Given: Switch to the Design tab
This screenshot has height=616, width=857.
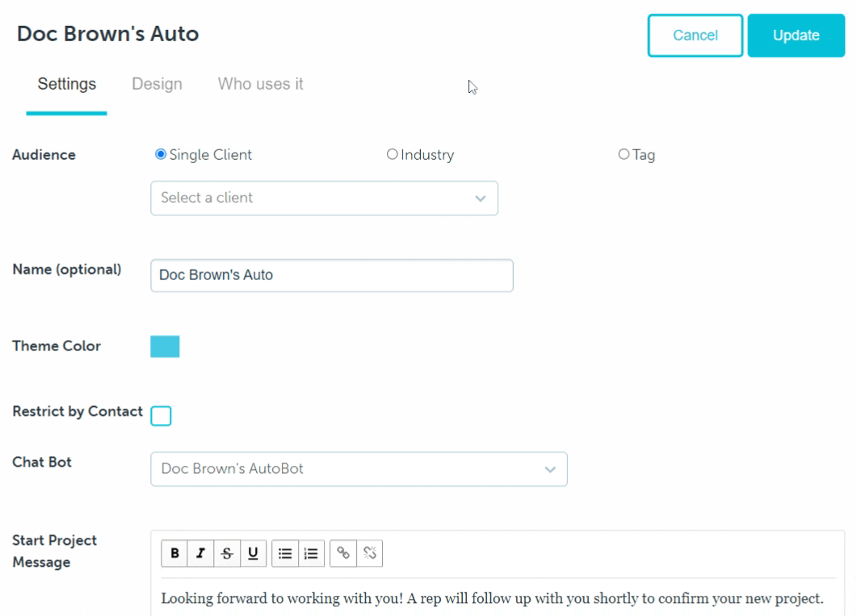Looking at the screenshot, I should (157, 83).
